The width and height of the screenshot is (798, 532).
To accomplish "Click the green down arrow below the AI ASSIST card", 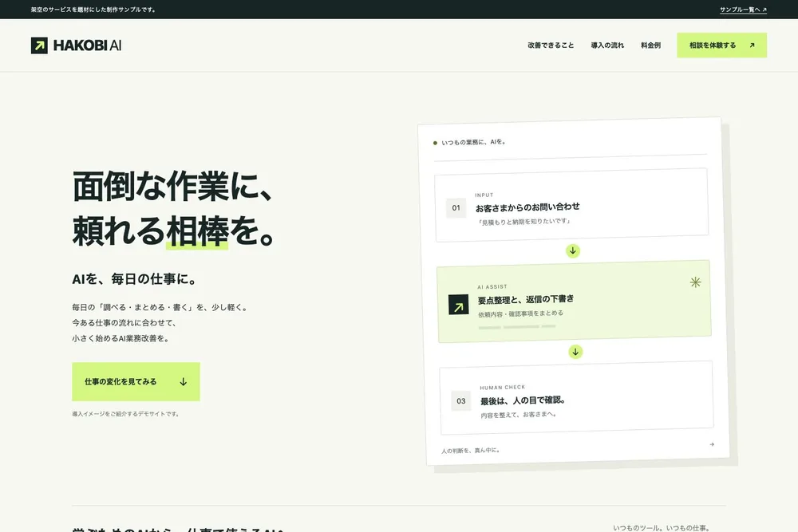I will pos(575,352).
